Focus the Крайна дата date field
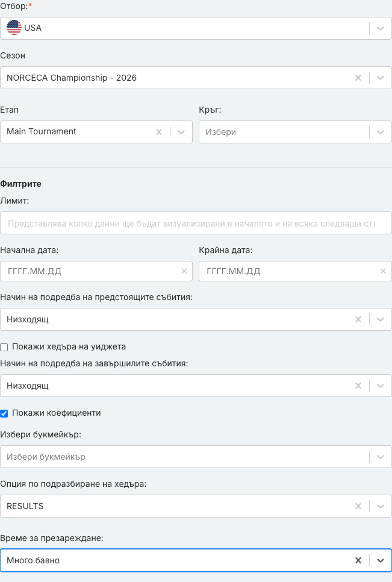The height and width of the screenshot is (582, 392). coord(295,271)
